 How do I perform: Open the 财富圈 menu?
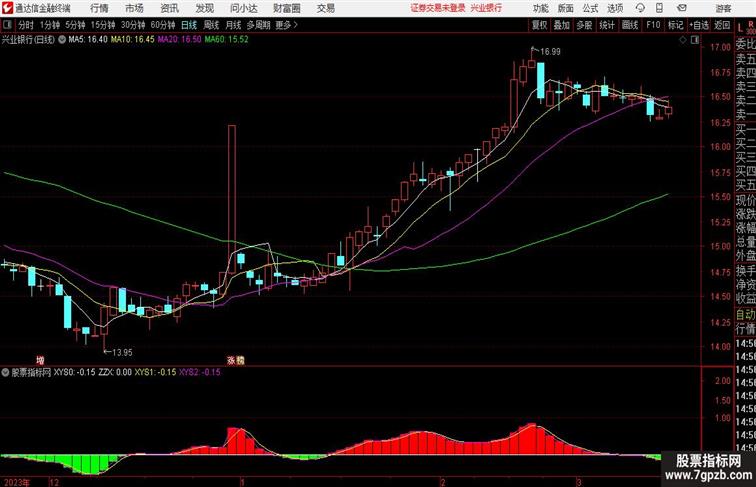(x=286, y=8)
